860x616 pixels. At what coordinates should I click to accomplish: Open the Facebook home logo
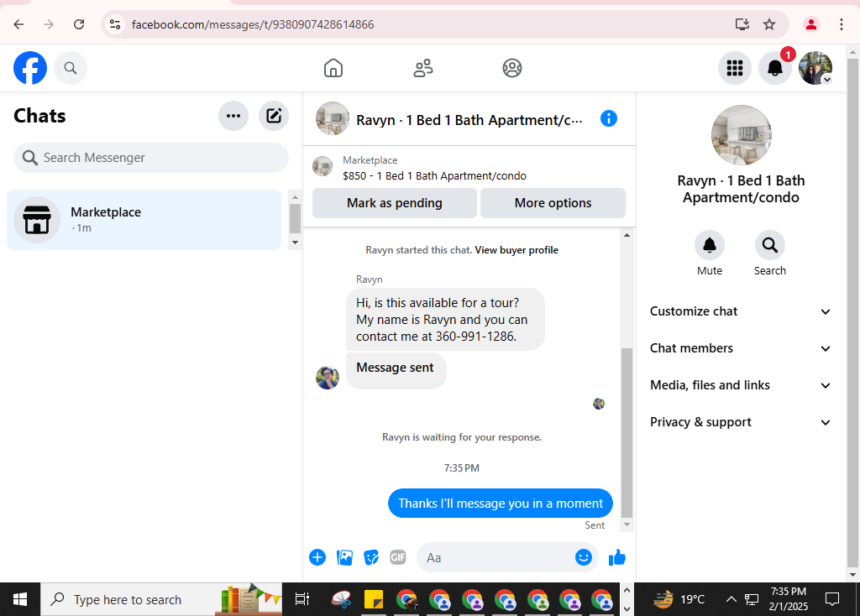(x=30, y=68)
